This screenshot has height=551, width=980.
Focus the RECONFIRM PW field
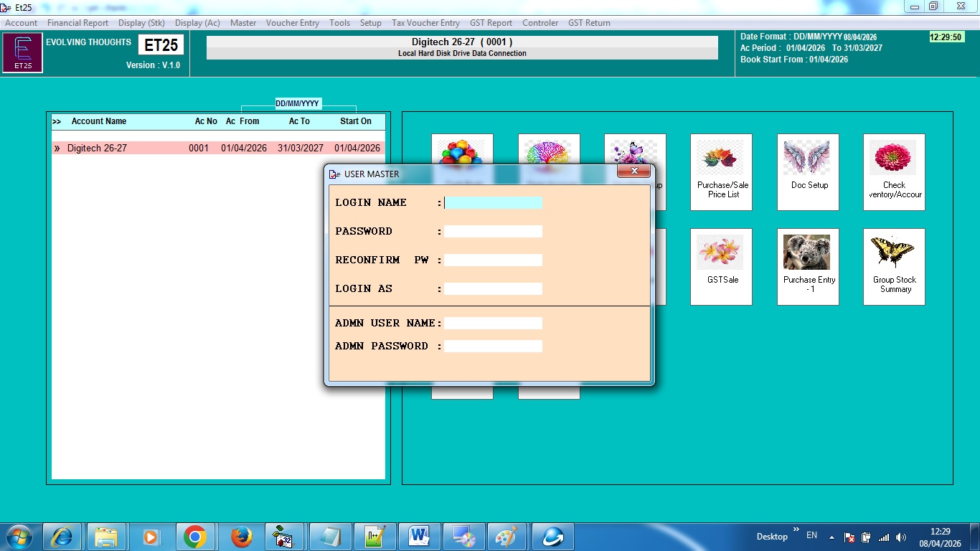pos(493,260)
